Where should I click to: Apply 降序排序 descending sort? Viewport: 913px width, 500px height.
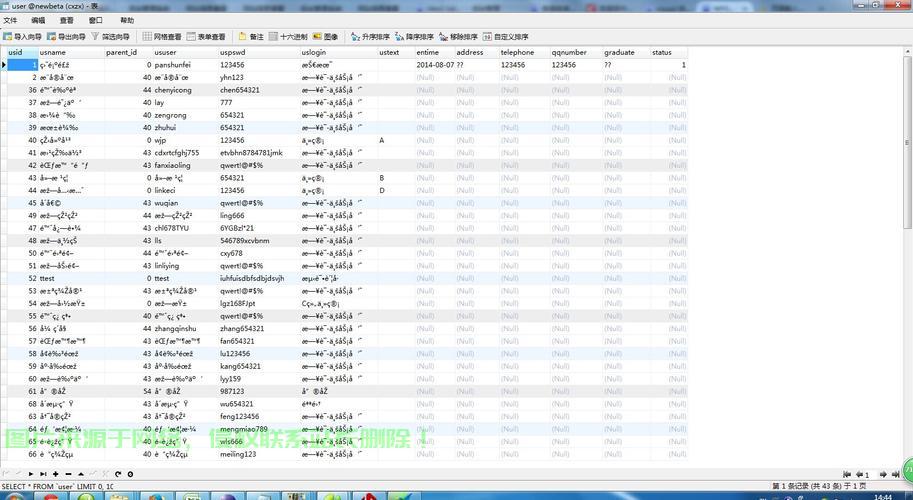(414, 37)
